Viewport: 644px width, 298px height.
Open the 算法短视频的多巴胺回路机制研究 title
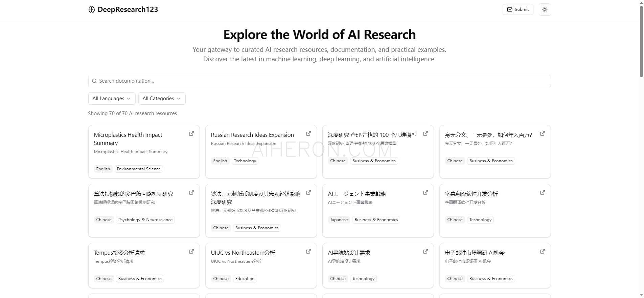(133, 194)
